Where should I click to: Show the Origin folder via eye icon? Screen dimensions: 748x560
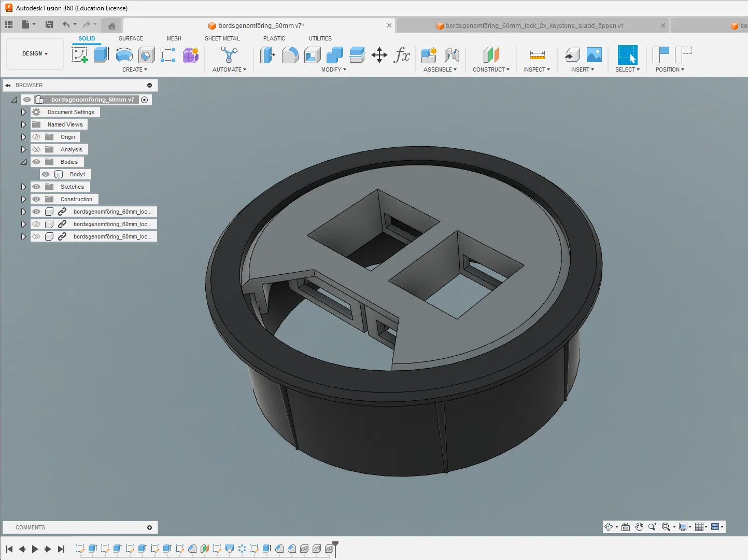point(36,137)
